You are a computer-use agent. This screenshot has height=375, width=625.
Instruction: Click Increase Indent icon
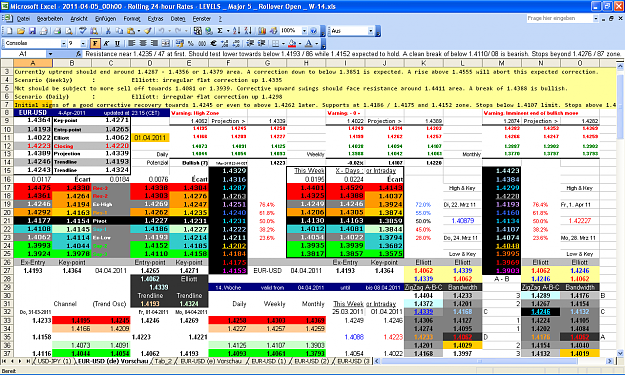coord(261,43)
